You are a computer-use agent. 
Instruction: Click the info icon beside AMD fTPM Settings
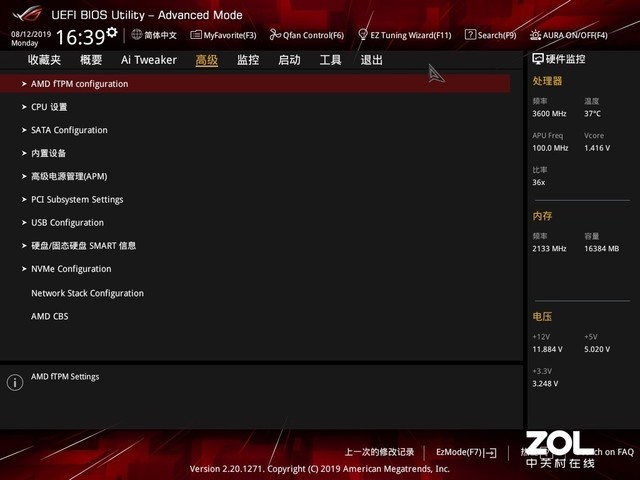point(15,382)
